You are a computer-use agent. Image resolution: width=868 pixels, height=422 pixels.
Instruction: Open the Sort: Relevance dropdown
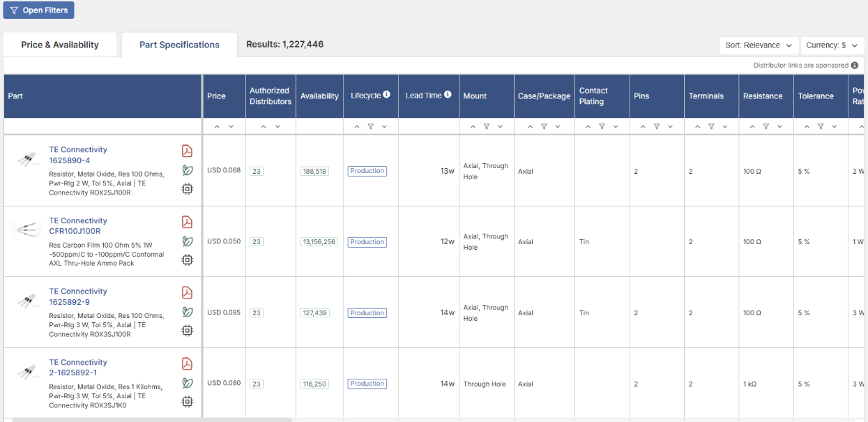759,45
